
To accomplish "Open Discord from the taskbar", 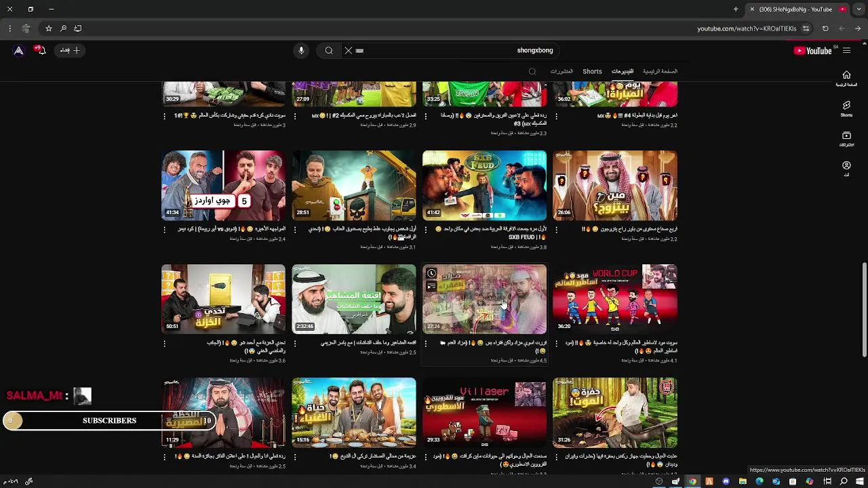I will 726,481.
